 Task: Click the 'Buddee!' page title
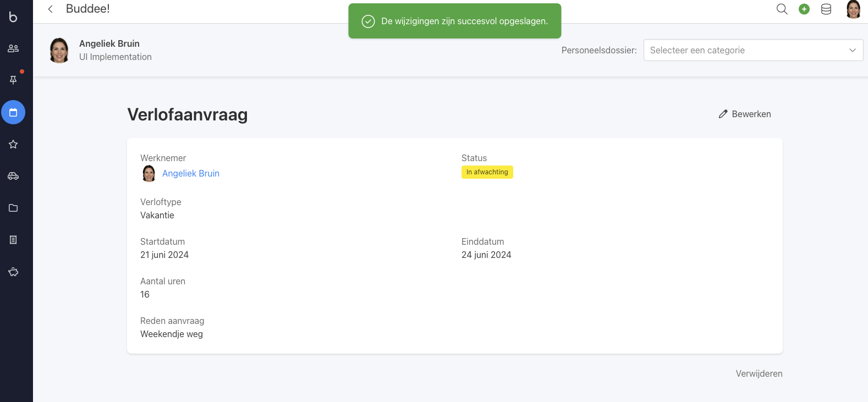(88, 9)
